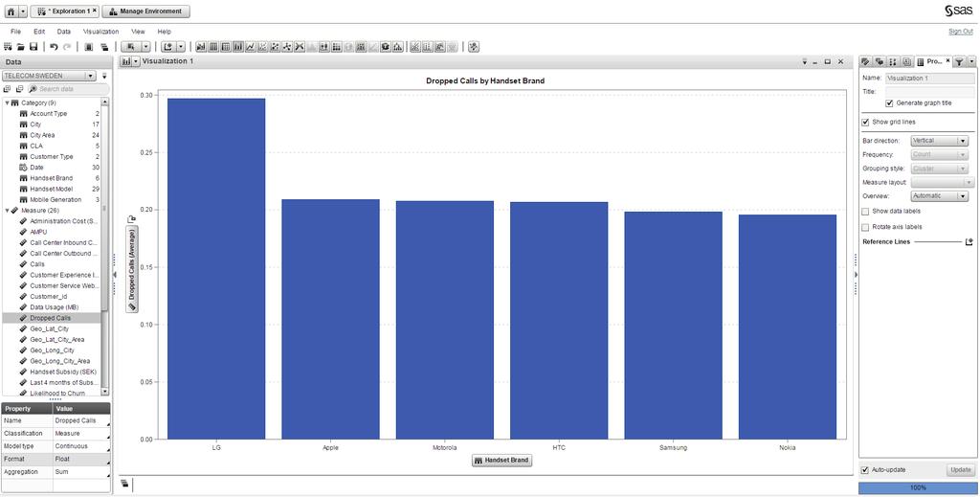This screenshot has height=497, width=980.
Task: Select the Network Diagram visualization icon
Action: tap(286, 47)
